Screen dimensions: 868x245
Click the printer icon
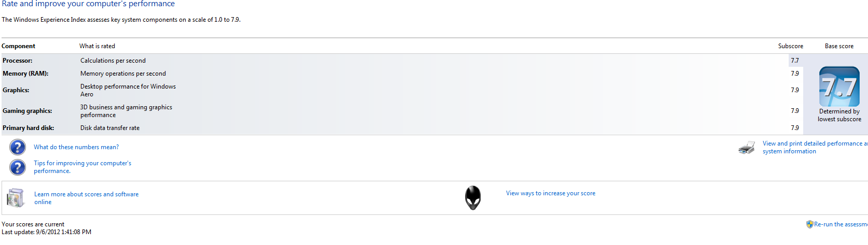tap(747, 148)
